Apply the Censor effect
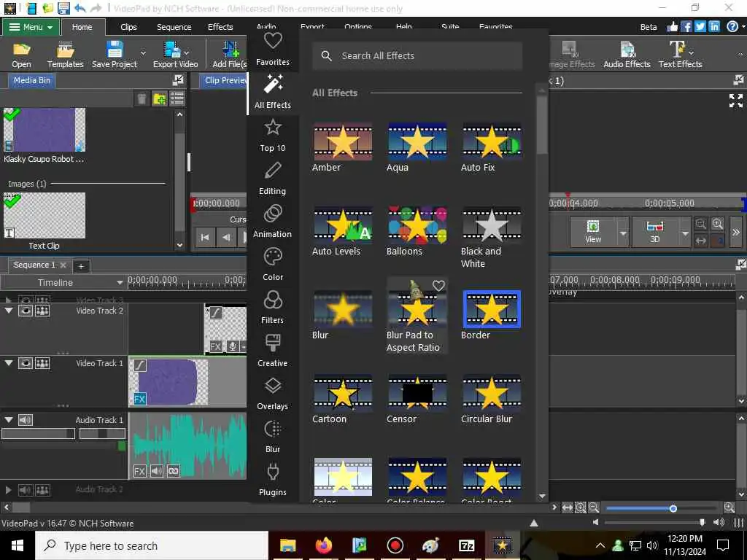Screen dimensions: 747x560 pyautogui.click(x=417, y=393)
